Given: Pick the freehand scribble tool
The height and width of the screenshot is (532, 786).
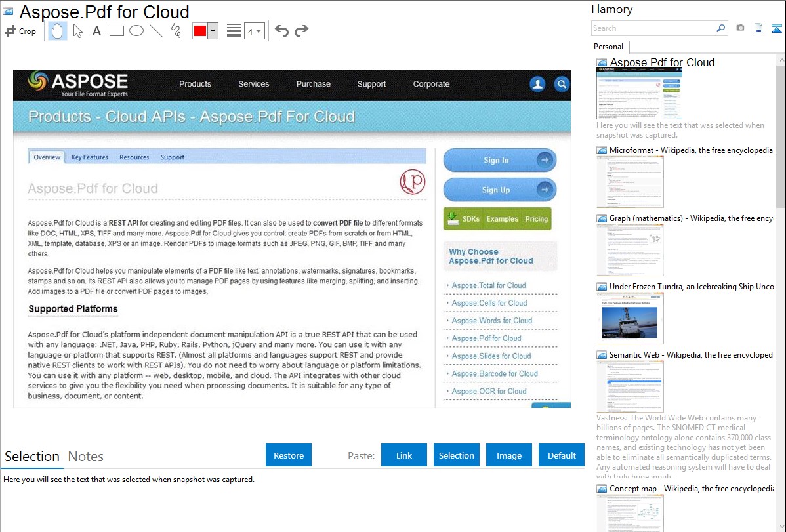Looking at the screenshot, I should coord(176,31).
